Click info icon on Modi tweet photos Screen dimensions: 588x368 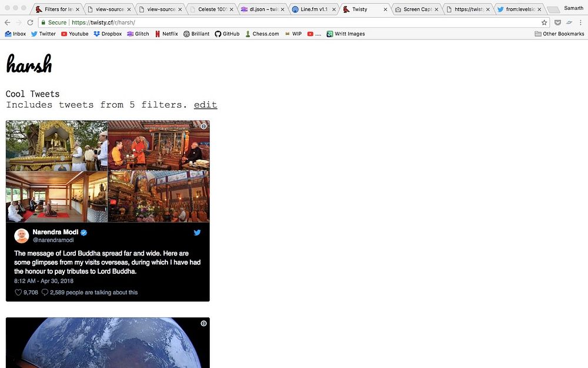(203, 126)
